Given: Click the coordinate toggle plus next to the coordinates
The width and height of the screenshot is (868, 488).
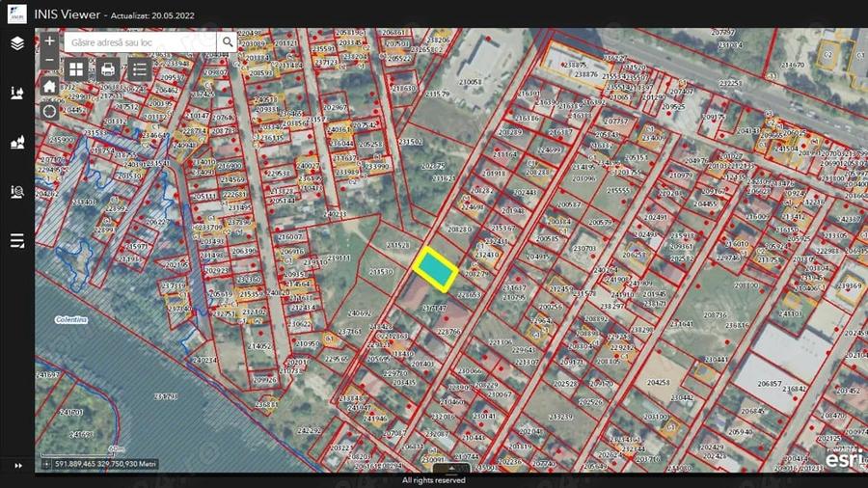Looking at the screenshot, I should [47, 464].
